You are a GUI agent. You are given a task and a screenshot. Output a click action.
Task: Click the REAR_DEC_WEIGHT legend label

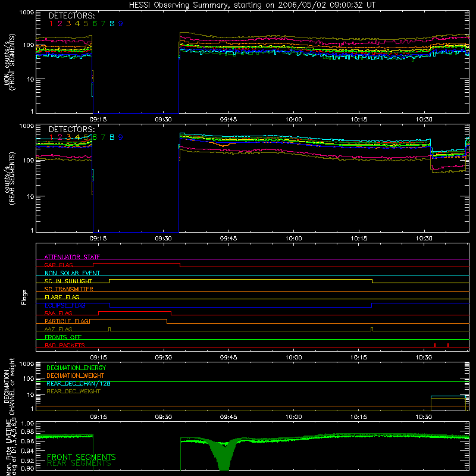[x=73, y=392]
